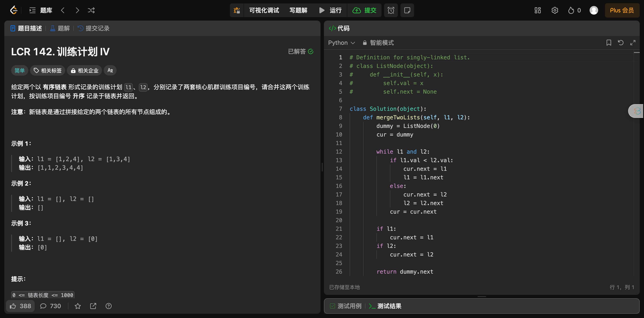644x318 pixels.
Task: Like the problem thumbs-up 388
Action: point(20,306)
